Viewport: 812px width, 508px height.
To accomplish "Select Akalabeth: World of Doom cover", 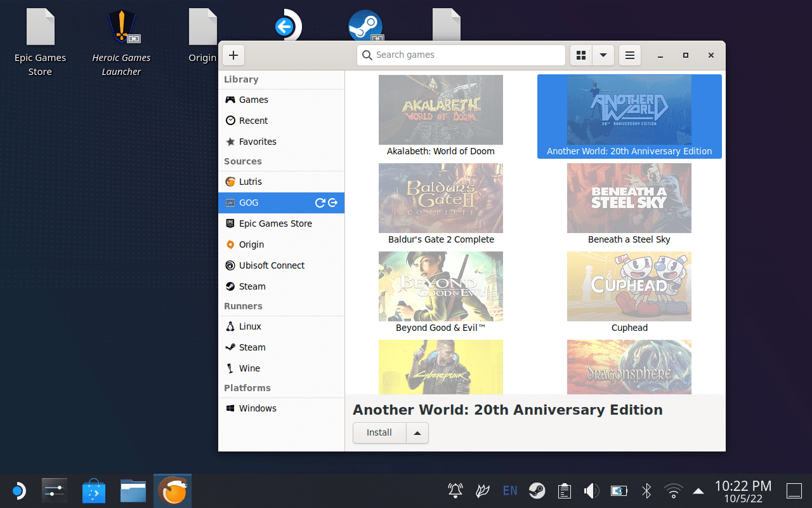I will pos(441,110).
